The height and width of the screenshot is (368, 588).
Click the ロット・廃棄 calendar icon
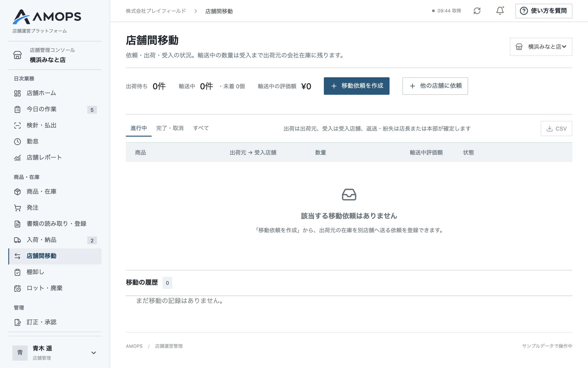coord(17,288)
